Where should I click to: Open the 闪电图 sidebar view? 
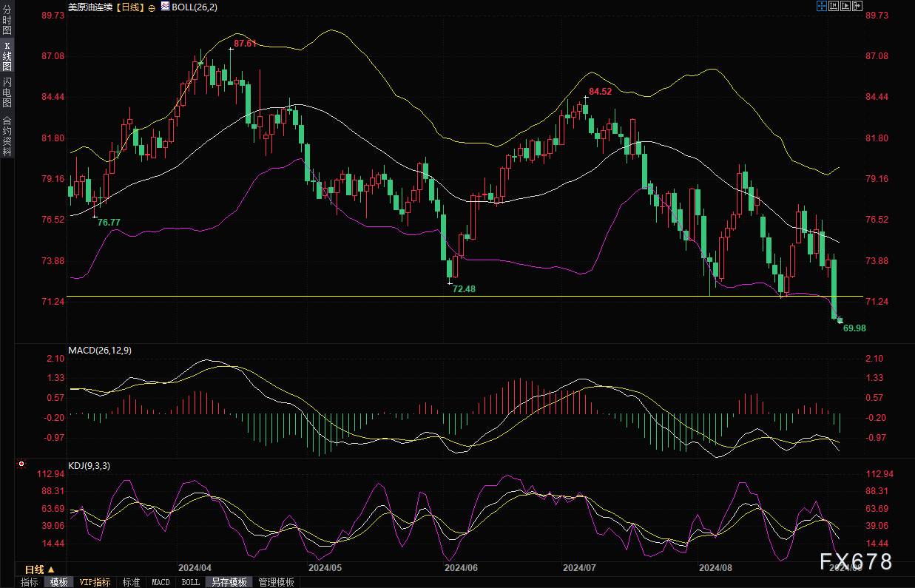[7, 92]
